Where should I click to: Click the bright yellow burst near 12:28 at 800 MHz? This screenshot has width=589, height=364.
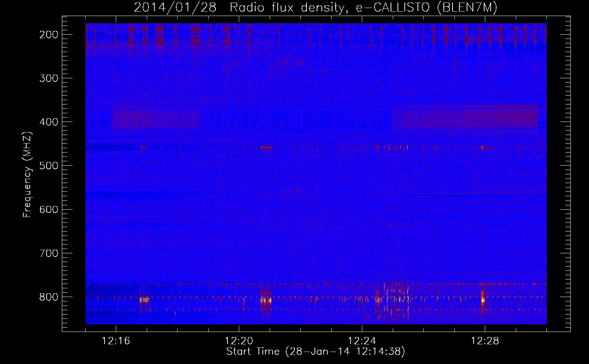(x=483, y=300)
